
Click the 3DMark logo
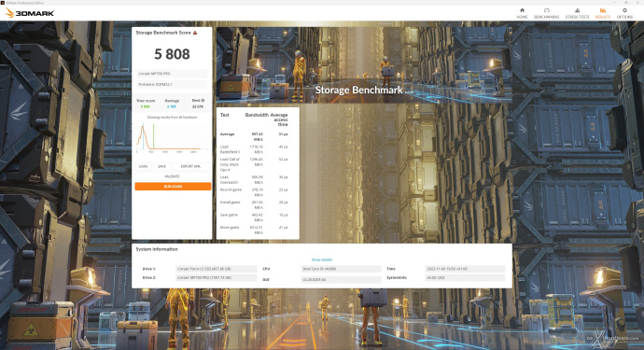29,13
